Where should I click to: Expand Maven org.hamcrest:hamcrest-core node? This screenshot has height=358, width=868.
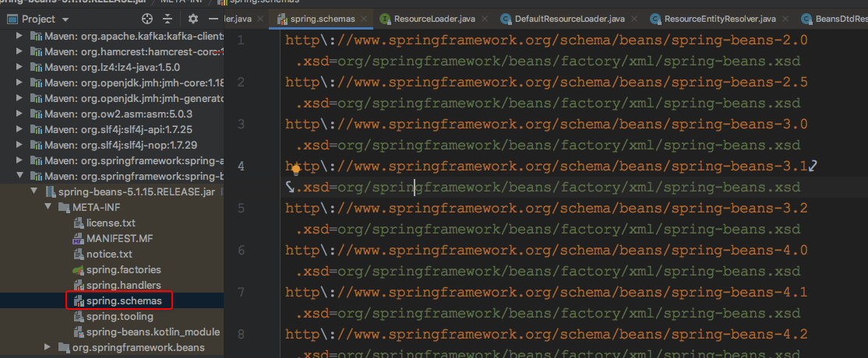(x=20, y=52)
